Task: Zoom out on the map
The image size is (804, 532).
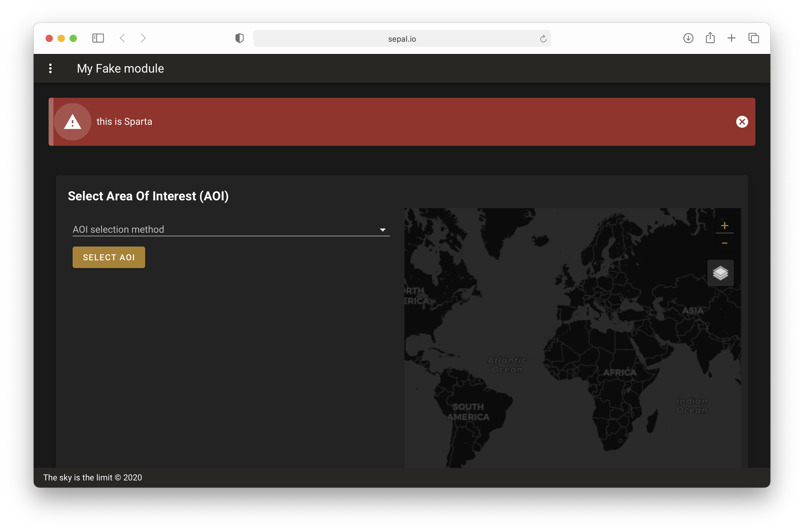Action: coord(724,243)
